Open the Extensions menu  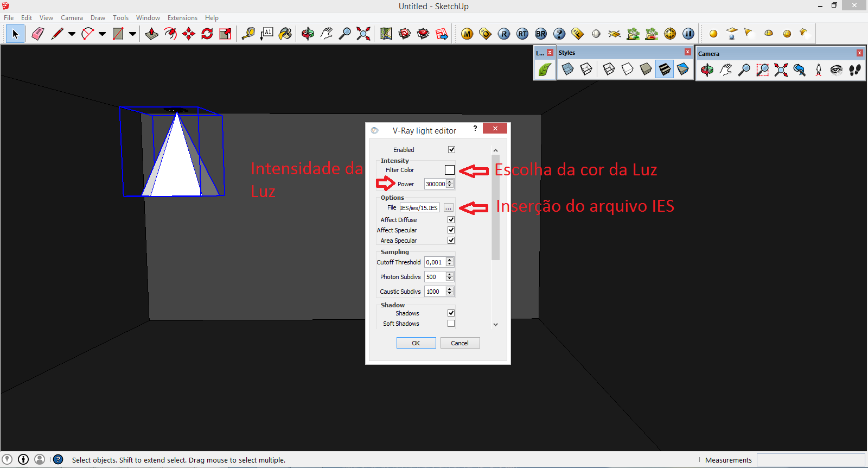tap(182, 18)
